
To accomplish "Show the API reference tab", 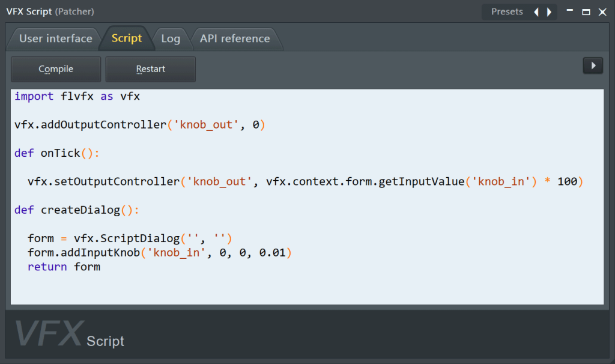I will click(x=235, y=38).
